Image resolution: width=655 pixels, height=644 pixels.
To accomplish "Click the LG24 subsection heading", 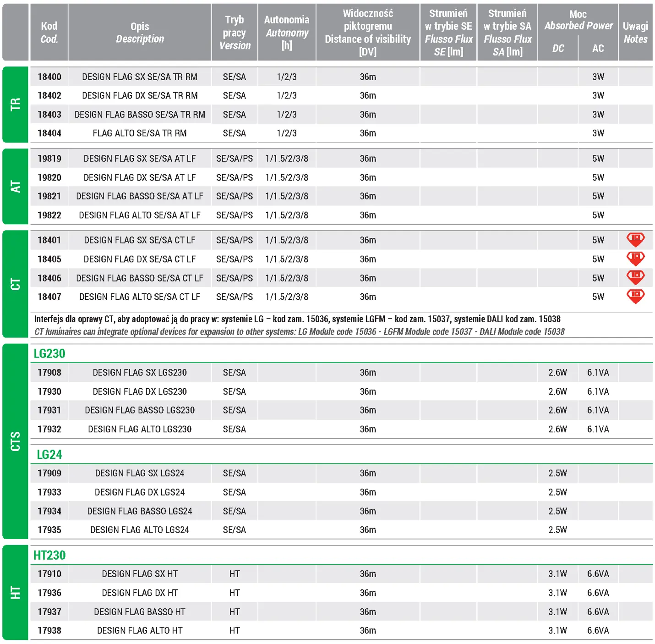I will (49, 454).
